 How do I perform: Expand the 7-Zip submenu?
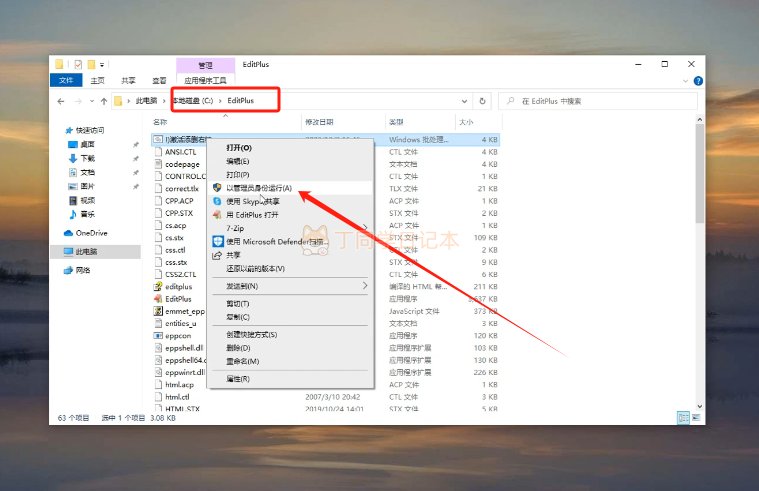[290, 228]
